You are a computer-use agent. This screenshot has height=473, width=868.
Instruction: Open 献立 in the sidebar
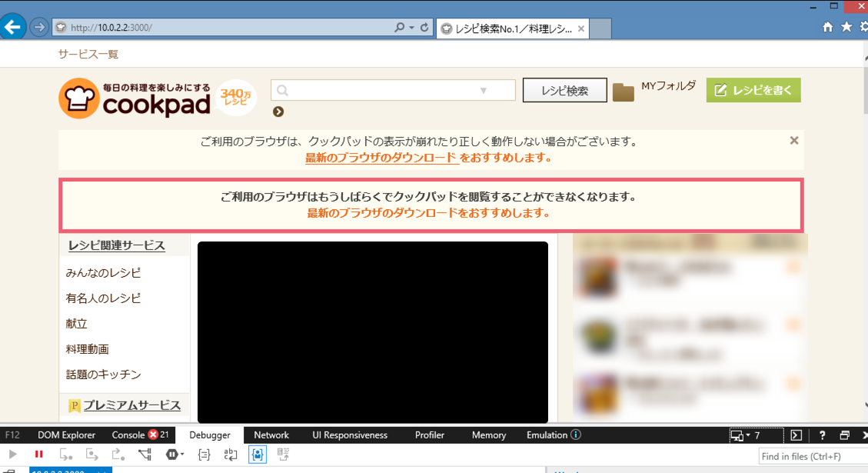pyautogui.click(x=76, y=324)
